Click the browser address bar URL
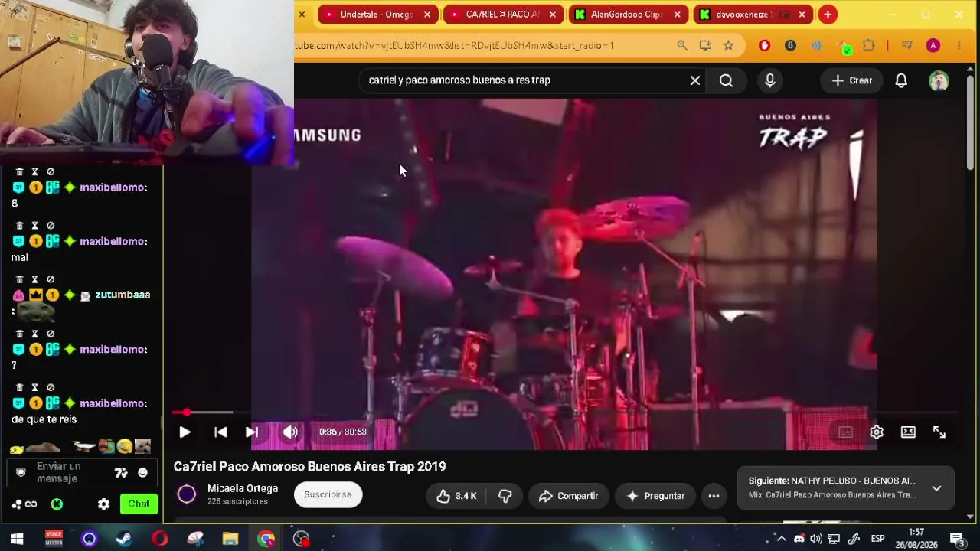The image size is (980, 551). [x=454, y=46]
